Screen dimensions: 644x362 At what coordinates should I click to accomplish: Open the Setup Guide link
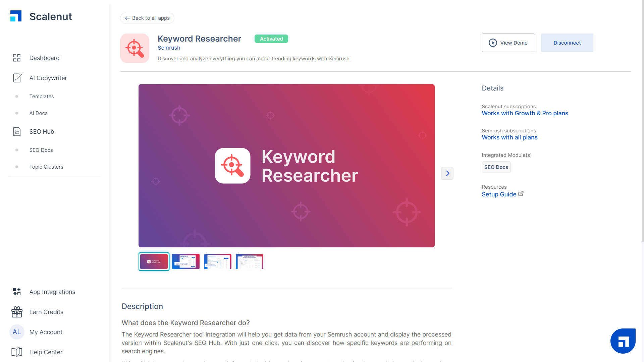pyautogui.click(x=499, y=194)
